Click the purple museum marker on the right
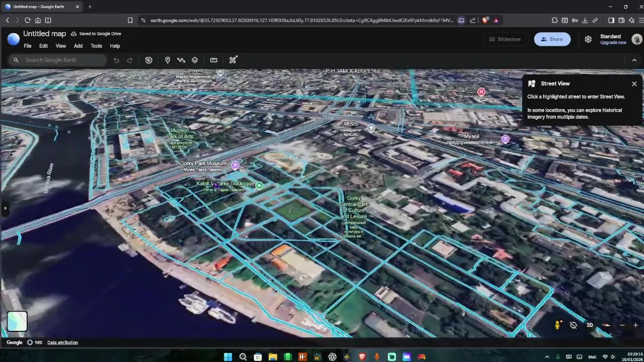The image size is (644, 362). [x=505, y=139]
